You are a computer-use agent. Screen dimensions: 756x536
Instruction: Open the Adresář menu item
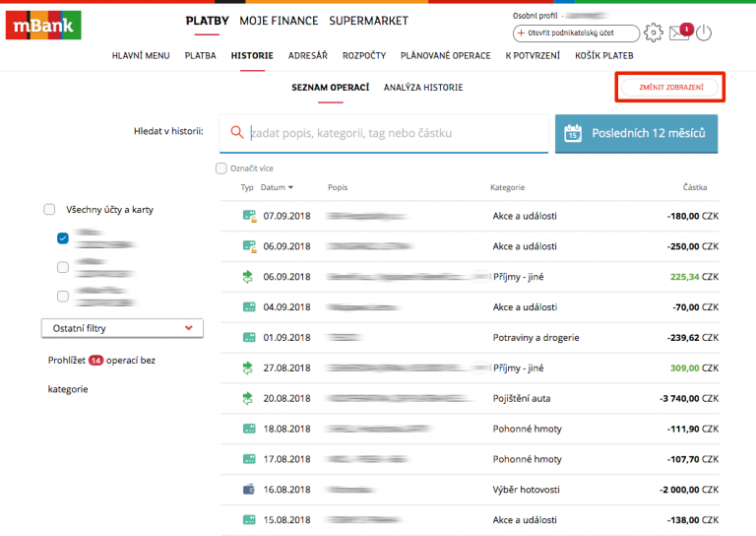308,56
